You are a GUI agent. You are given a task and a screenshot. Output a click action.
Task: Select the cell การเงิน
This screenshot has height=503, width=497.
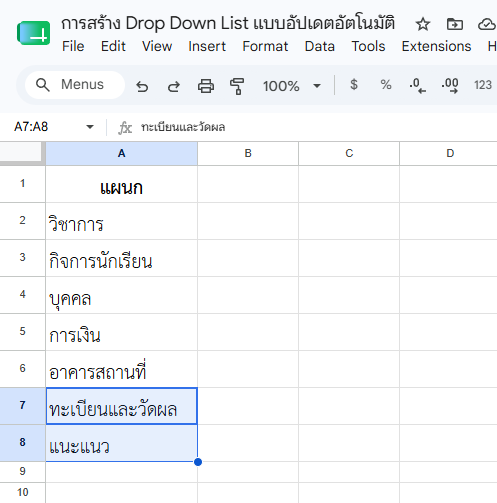pyautogui.click(x=122, y=332)
